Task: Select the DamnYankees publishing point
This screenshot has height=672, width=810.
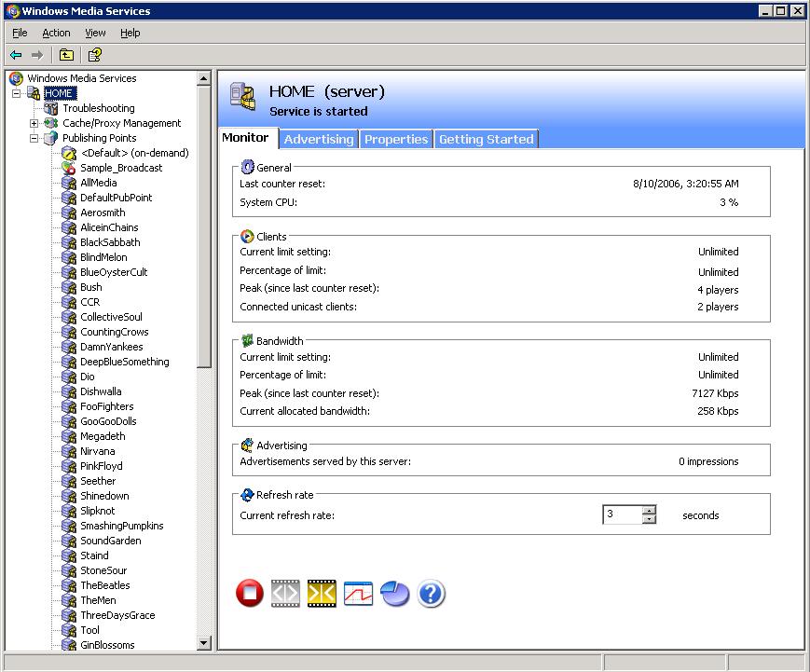Action: pos(112,348)
